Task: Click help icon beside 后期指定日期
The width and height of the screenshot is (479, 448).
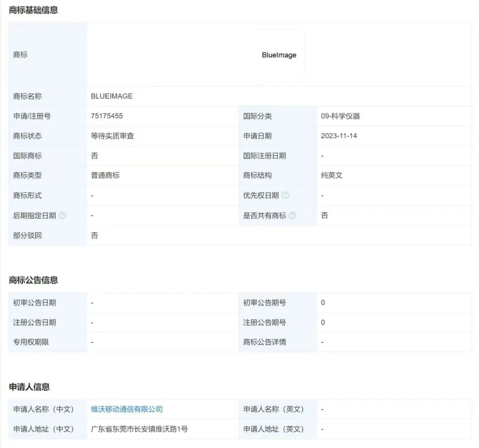Action: coord(63,216)
